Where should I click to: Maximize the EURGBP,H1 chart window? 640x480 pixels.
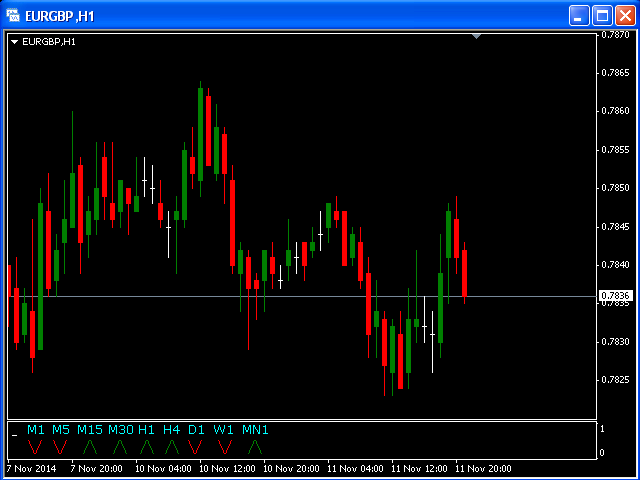click(x=602, y=15)
